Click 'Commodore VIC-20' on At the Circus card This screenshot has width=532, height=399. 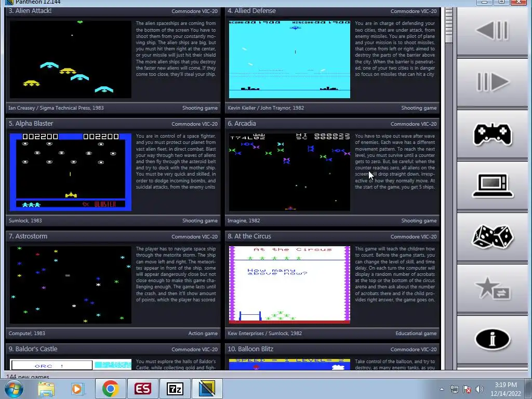(x=413, y=236)
